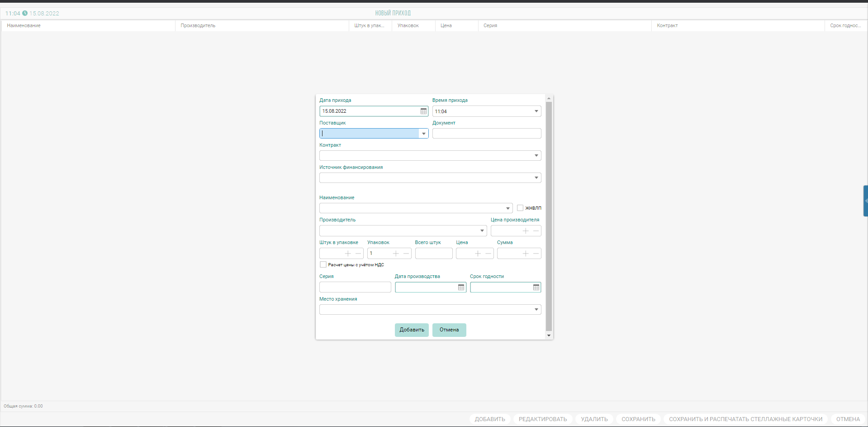Click into the Документ input field

486,134
